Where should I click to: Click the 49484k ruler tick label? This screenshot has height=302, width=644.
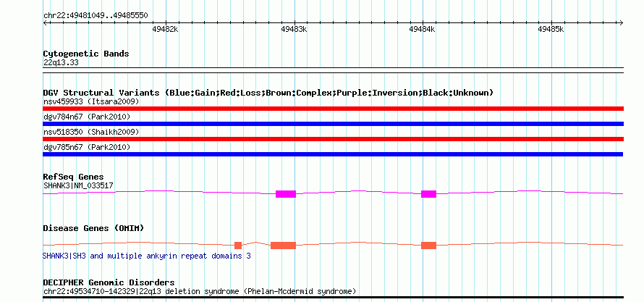(x=422, y=29)
